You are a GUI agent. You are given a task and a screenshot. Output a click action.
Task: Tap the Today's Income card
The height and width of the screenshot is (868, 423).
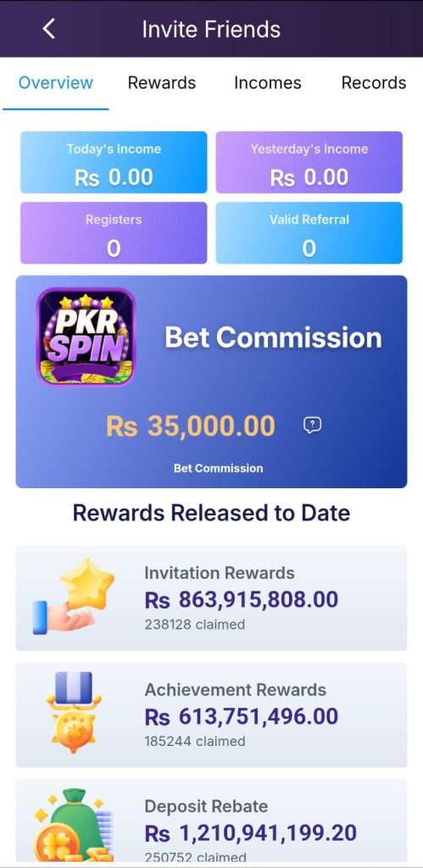pyautogui.click(x=114, y=162)
